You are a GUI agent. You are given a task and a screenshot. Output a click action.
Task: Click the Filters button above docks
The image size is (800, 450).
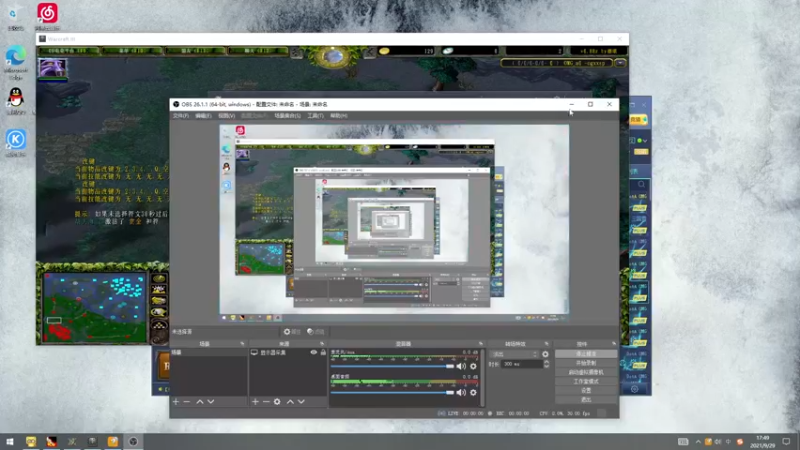316,332
